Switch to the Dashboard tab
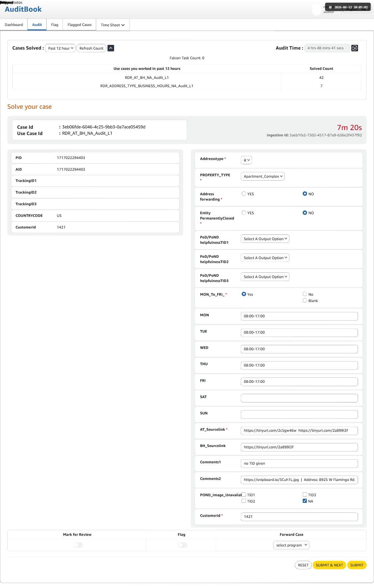Image resolution: width=374 pixels, height=588 pixels. click(x=14, y=25)
